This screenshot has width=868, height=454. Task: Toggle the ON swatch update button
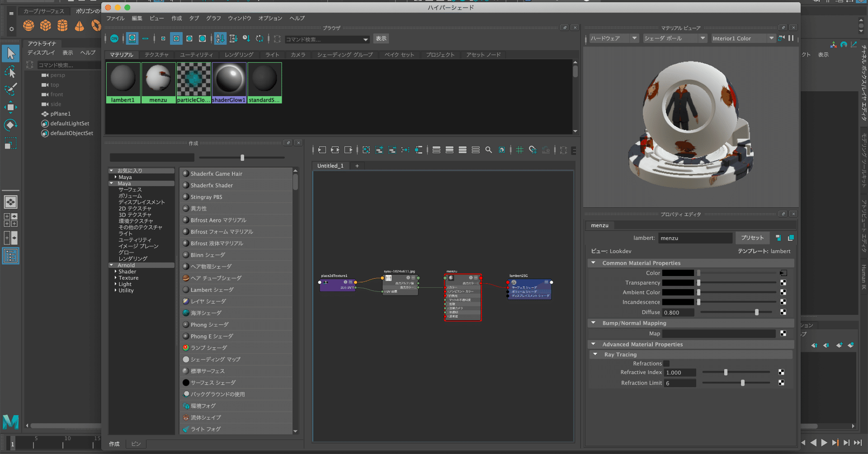[114, 39]
